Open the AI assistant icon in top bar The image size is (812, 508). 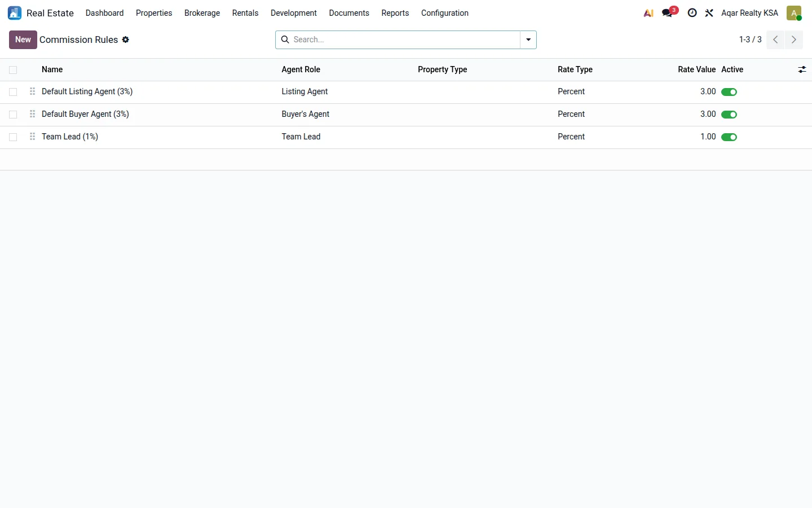point(648,13)
